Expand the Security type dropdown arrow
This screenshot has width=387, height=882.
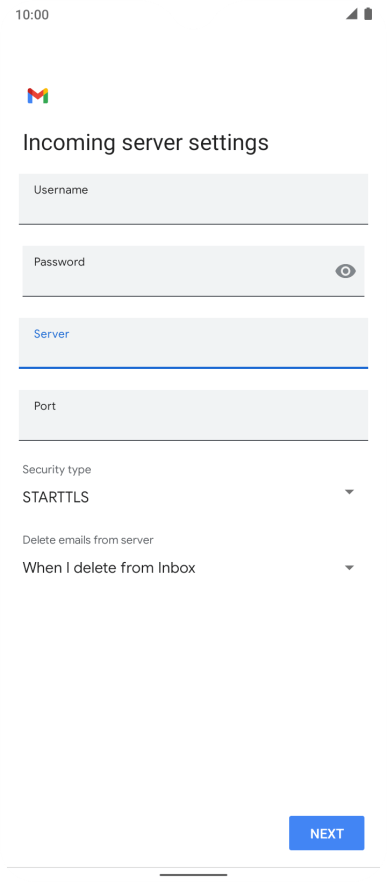349,492
